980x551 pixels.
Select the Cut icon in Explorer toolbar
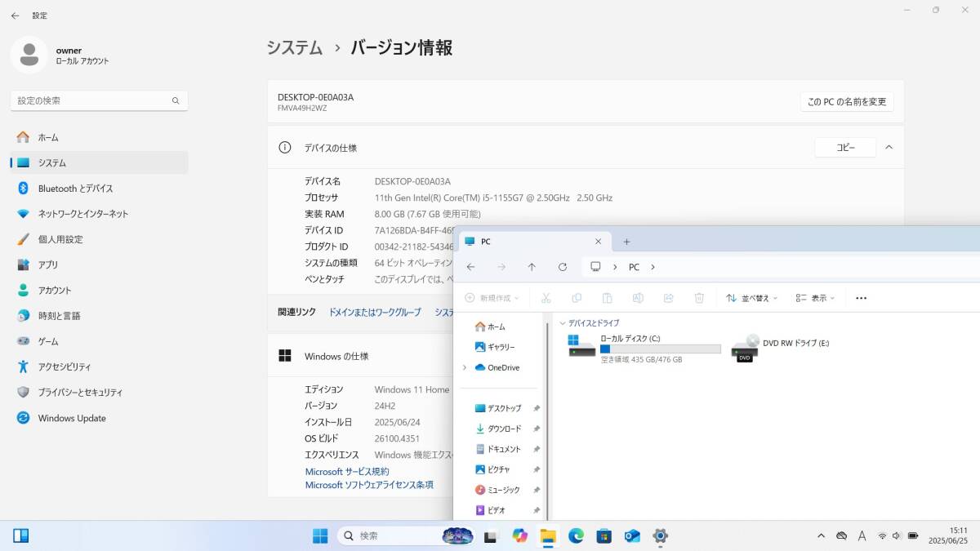546,298
